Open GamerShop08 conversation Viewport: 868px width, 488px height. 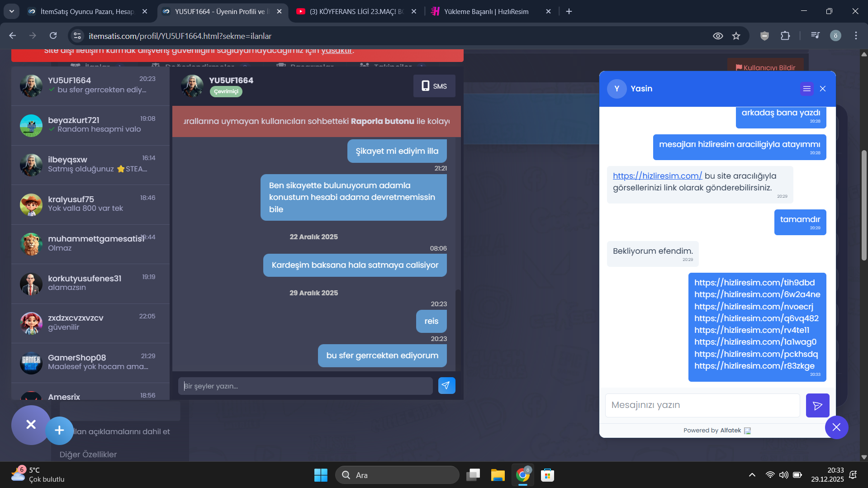90,363
